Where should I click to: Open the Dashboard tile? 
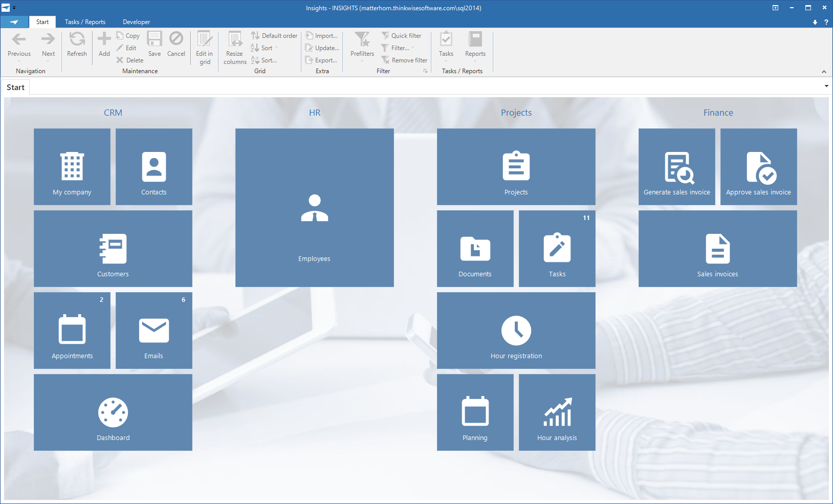(113, 412)
